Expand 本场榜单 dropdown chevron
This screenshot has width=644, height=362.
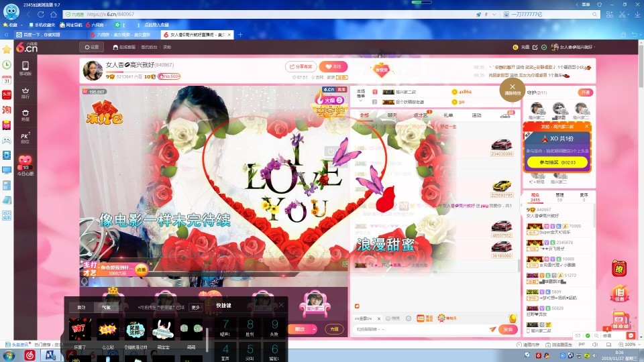361,101
